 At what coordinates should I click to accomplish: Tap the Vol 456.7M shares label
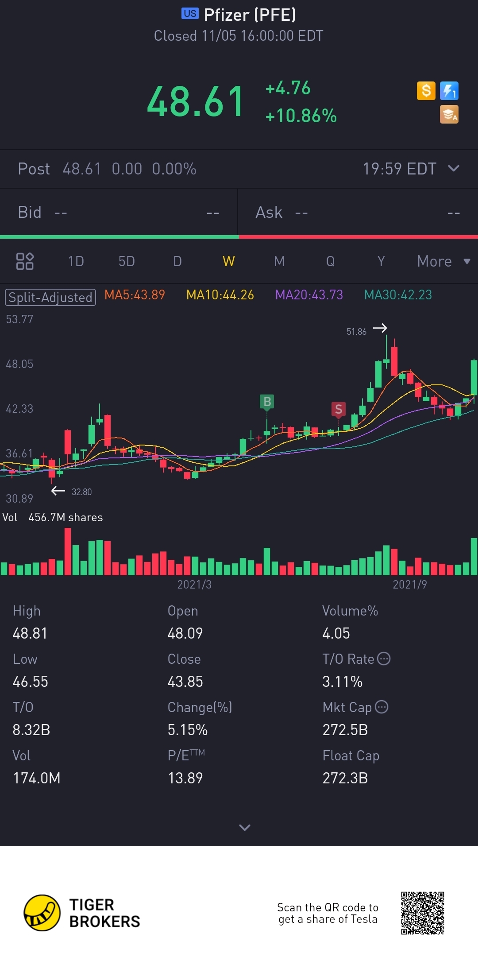(53, 517)
